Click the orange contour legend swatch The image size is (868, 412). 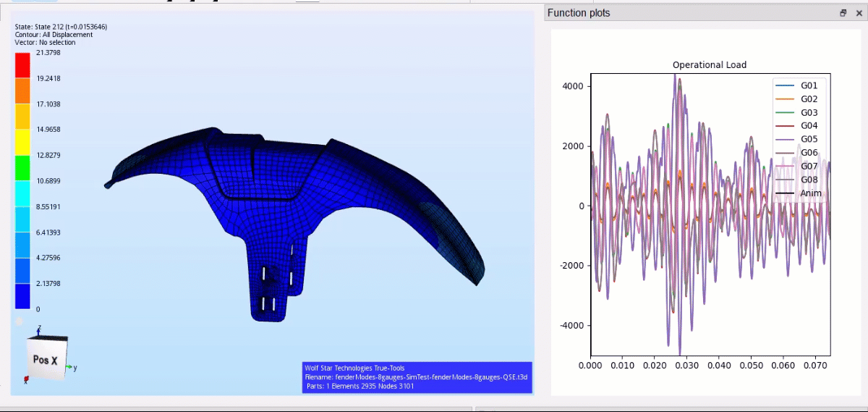pyautogui.click(x=22, y=91)
